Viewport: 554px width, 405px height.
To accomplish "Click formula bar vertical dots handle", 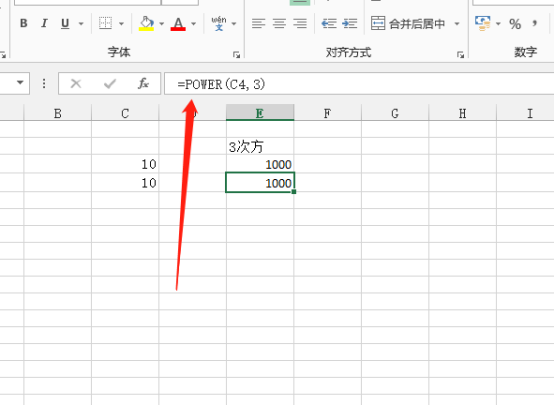I will click(44, 83).
